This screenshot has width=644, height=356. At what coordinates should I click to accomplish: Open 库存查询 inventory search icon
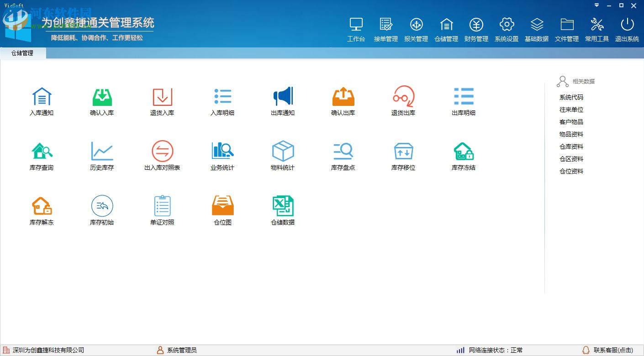pyautogui.click(x=42, y=151)
